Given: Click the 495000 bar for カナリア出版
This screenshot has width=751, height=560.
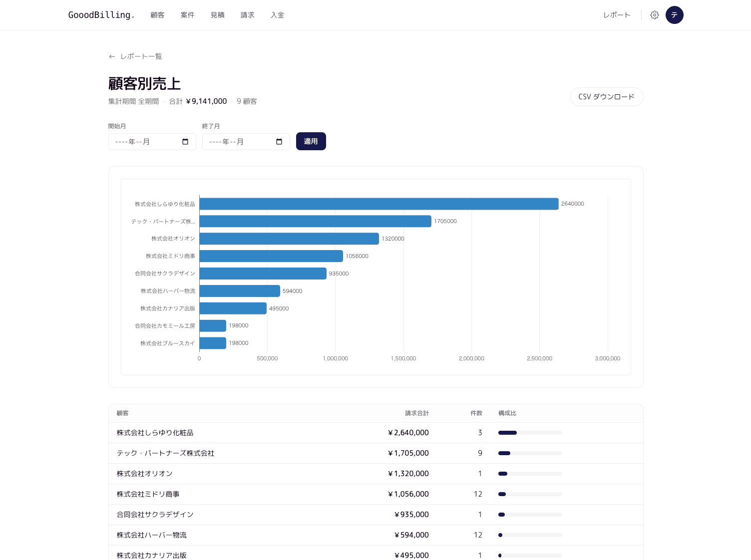Looking at the screenshot, I should click(x=233, y=308).
